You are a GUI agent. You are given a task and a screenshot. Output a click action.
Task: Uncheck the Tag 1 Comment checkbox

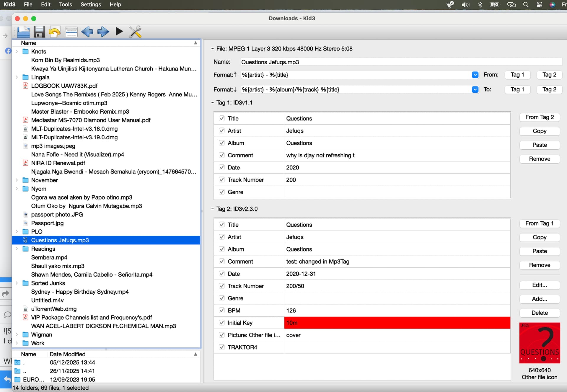[x=221, y=155]
